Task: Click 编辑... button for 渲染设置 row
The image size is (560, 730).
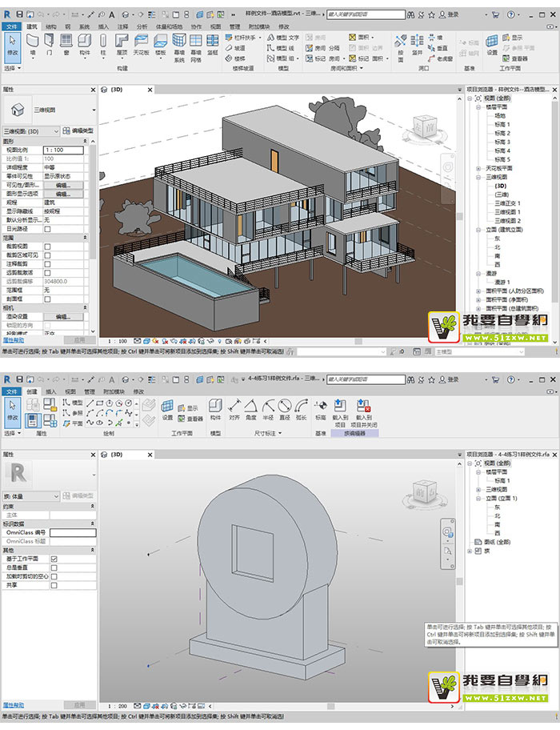Action: 63,317
